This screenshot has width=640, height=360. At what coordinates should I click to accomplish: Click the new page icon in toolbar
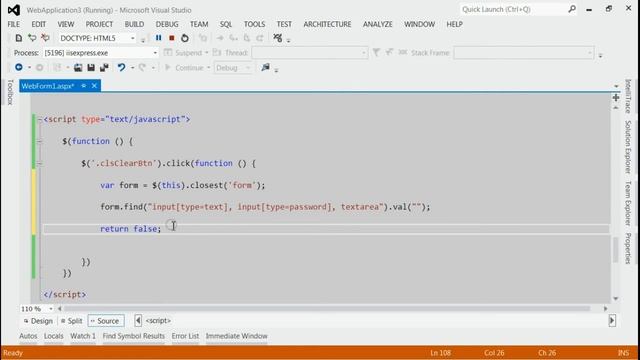pos(18,38)
